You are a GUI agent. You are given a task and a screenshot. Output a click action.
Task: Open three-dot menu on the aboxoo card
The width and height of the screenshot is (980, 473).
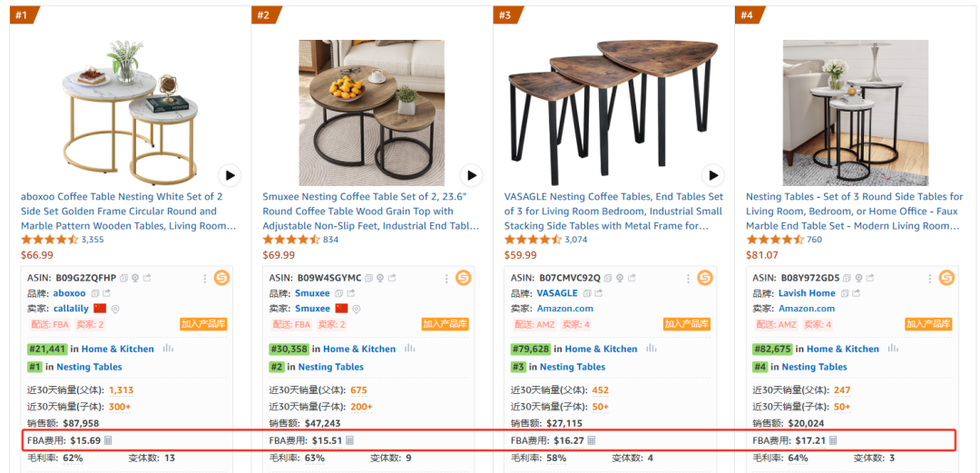[205, 278]
